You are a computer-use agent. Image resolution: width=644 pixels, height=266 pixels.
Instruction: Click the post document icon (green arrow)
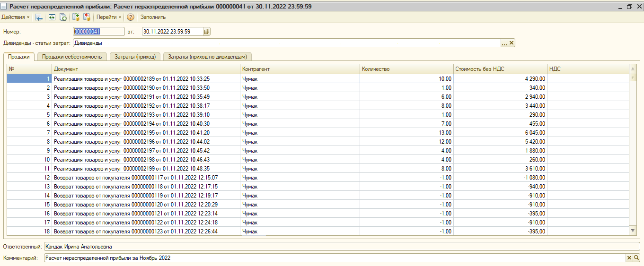point(76,17)
